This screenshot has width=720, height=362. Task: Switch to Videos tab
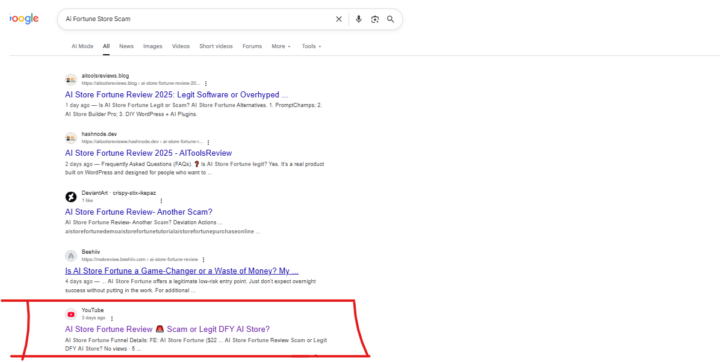coord(180,46)
